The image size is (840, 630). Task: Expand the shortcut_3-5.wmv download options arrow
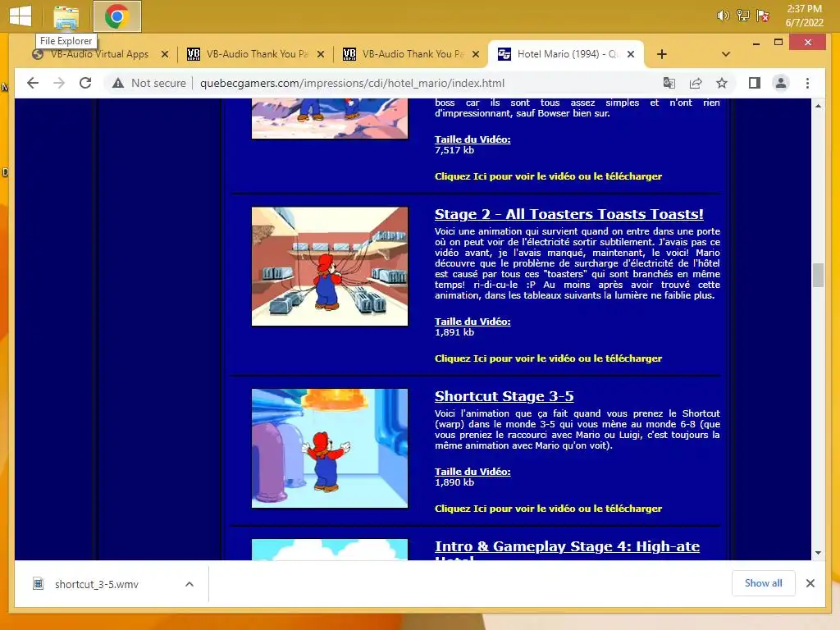(189, 584)
